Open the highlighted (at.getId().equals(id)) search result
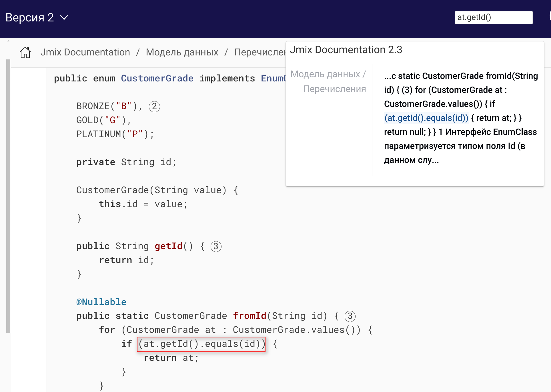The width and height of the screenshot is (551, 392). click(x=426, y=118)
